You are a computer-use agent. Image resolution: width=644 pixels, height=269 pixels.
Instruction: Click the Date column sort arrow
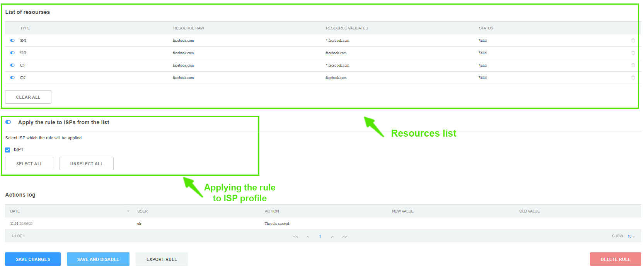click(x=128, y=211)
